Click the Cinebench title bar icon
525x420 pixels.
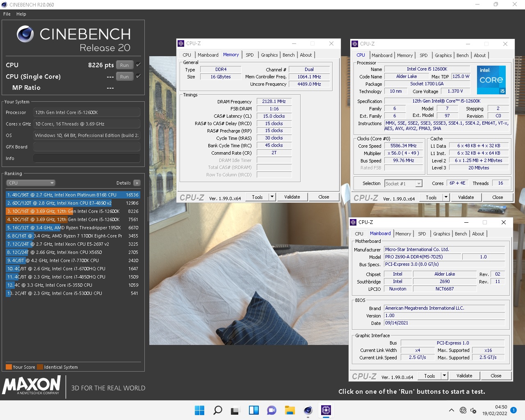tap(4, 5)
